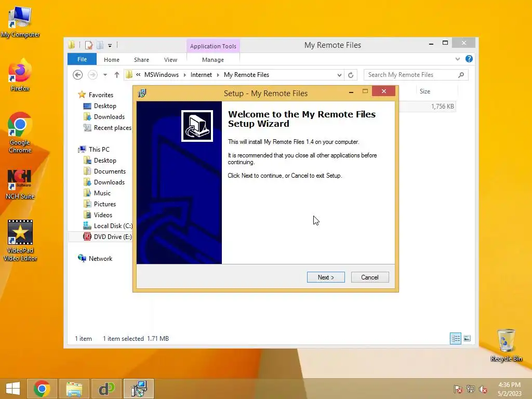
Task: Cancel the My Remote Files setup
Action: tap(370, 277)
